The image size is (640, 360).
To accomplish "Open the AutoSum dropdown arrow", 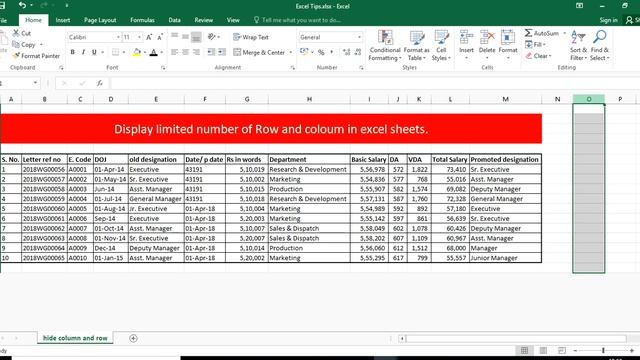I will tap(564, 33).
